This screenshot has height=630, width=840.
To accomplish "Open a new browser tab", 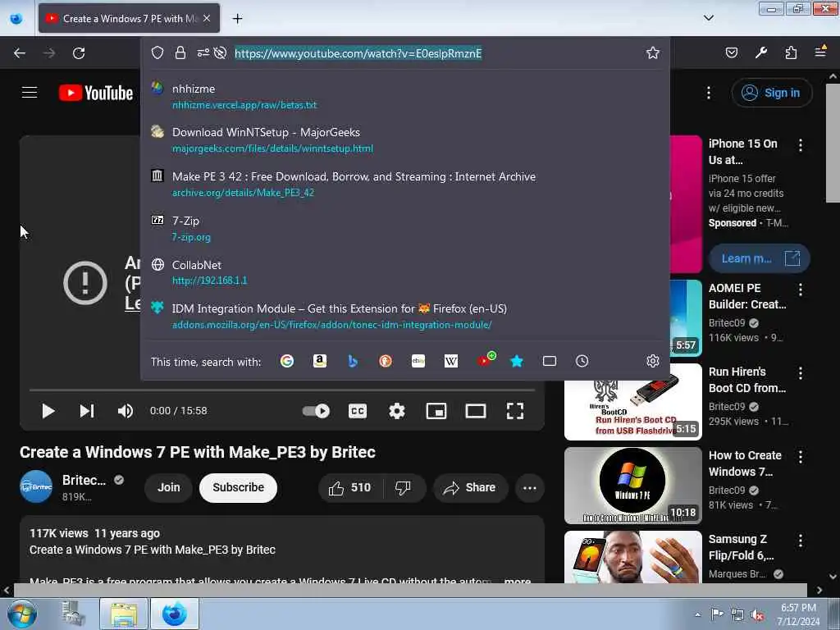I will click(237, 19).
